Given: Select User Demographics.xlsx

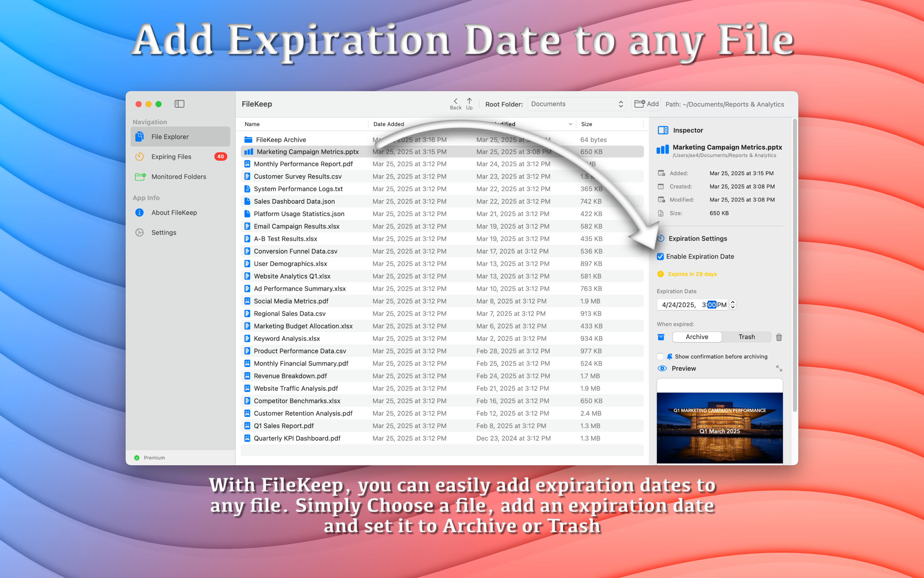Looking at the screenshot, I should (x=442, y=264).
